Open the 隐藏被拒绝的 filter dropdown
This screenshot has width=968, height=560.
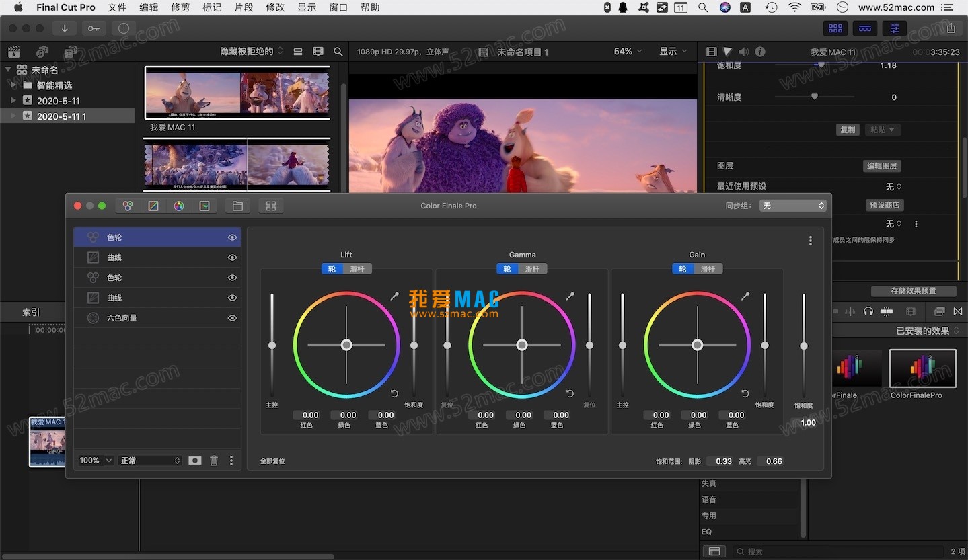click(252, 52)
